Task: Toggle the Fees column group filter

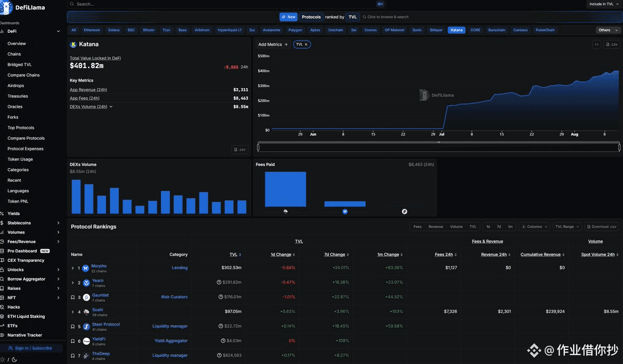Action: [417, 227]
